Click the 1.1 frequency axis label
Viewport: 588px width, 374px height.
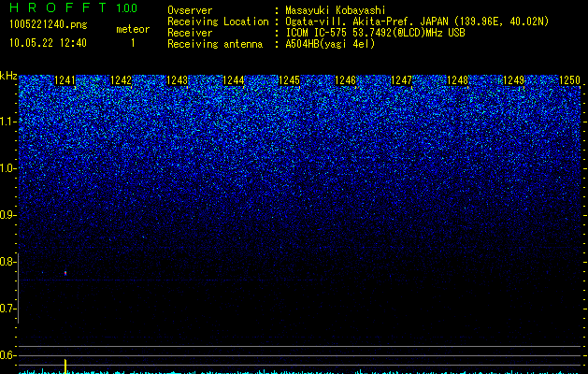(7, 122)
